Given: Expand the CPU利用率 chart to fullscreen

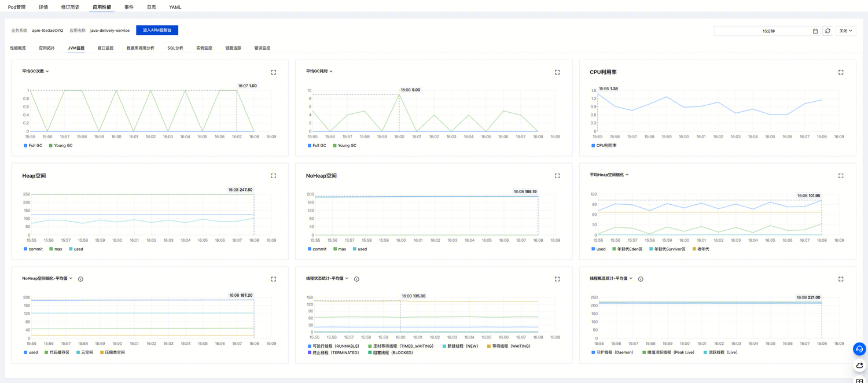Looking at the screenshot, I should [x=841, y=72].
